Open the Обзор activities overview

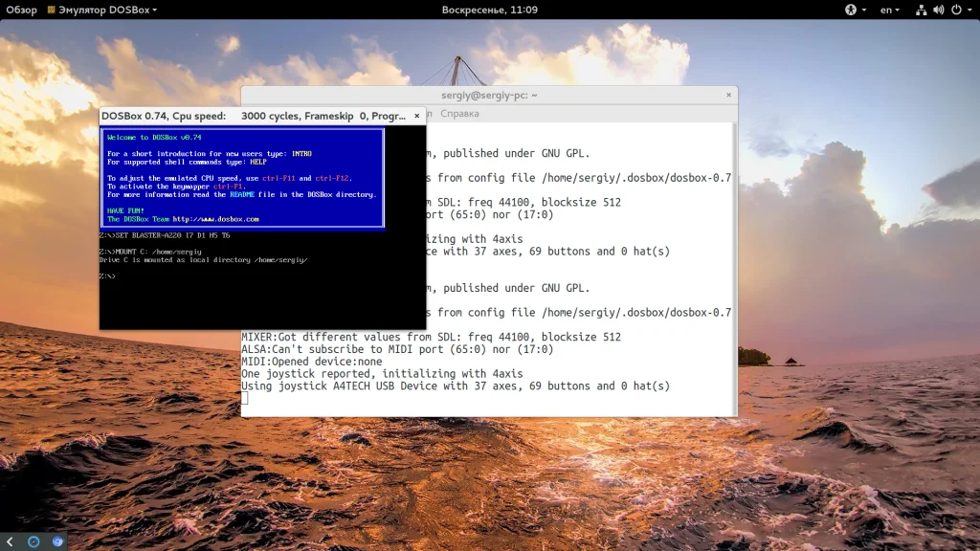point(21,10)
